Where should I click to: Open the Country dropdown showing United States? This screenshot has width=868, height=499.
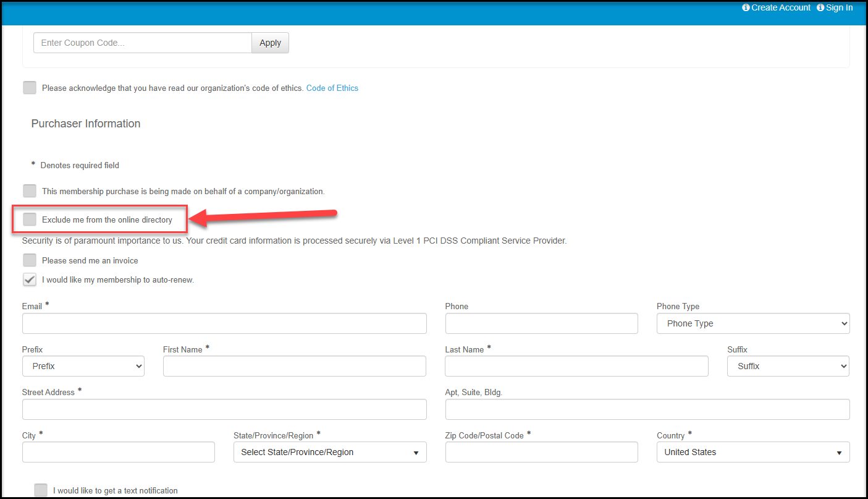pyautogui.click(x=753, y=452)
